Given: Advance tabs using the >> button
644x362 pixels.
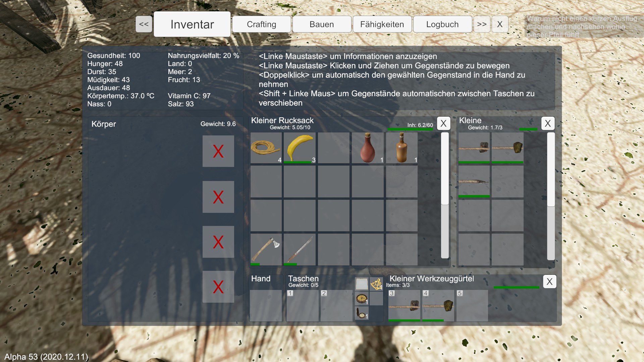Looking at the screenshot, I should coord(482,24).
